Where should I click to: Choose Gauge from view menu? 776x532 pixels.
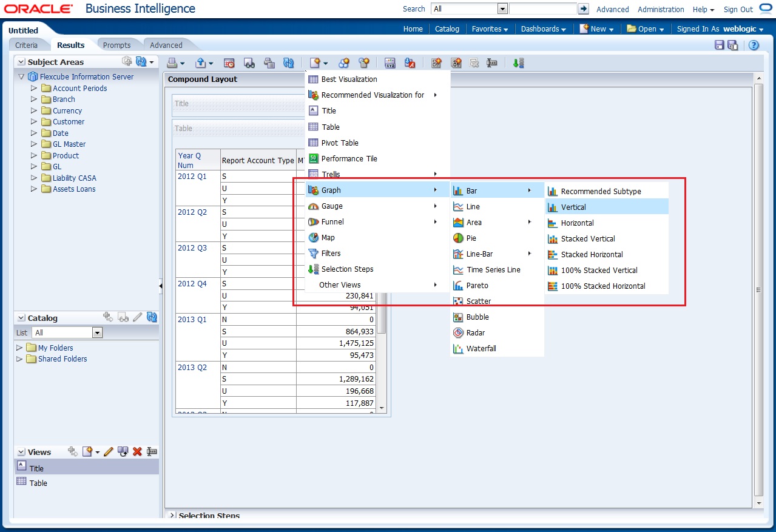[x=377, y=206]
